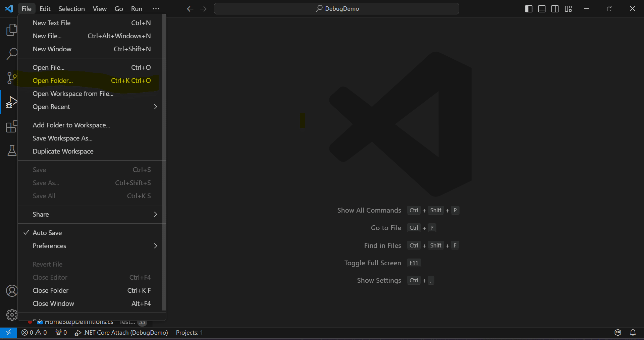Toggle the bottom panel layout icon

(x=542, y=9)
